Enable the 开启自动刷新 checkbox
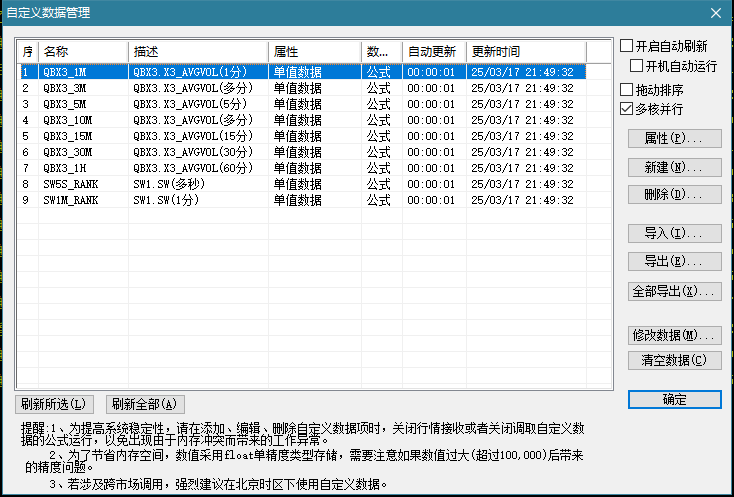This screenshot has width=734, height=497. click(x=627, y=46)
